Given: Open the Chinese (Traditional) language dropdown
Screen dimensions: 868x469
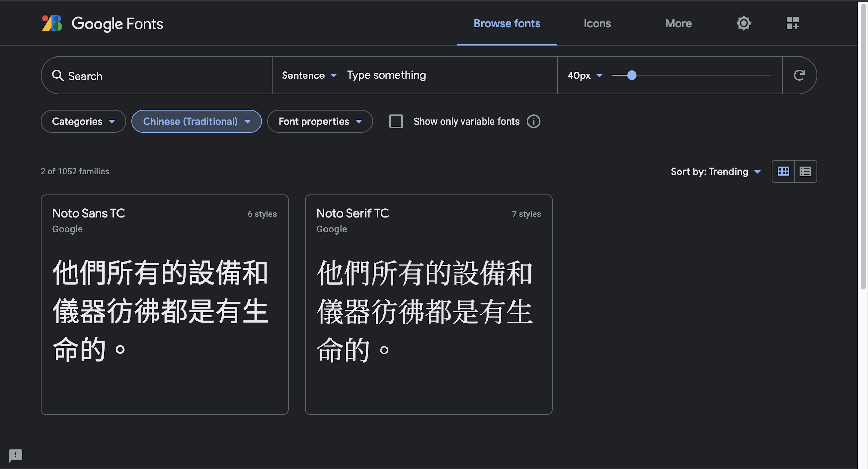Looking at the screenshot, I should pos(196,121).
